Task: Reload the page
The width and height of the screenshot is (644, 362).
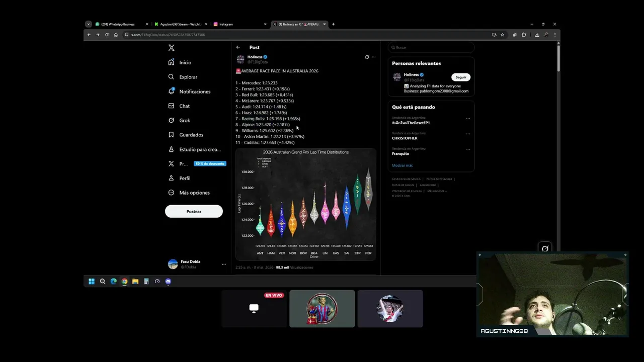Action: [x=107, y=35]
